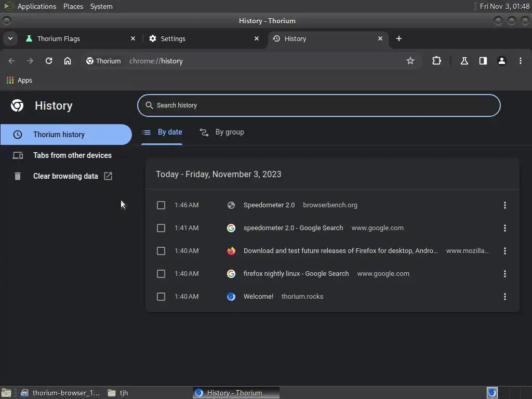Viewport: 532px width, 399px height.
Task: Check the Firefox download page entry
Action: tap(161, 251)
